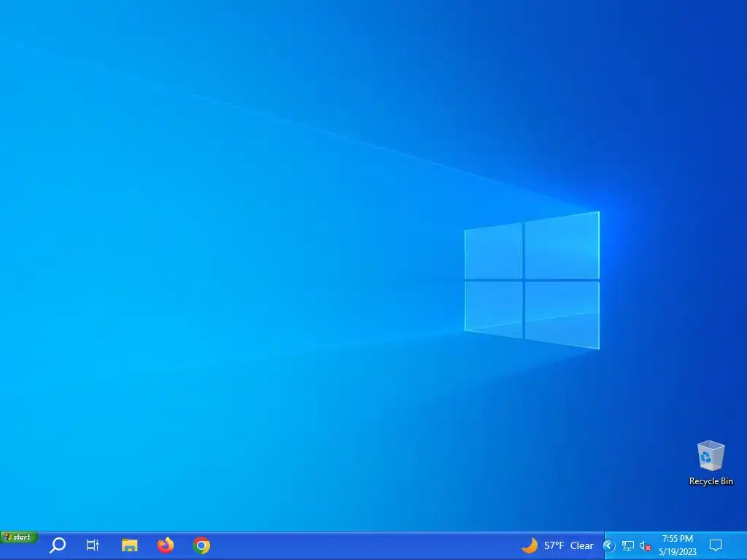Click the muted volume speaker icon
The image size is (747, 560).
[x=645, y=545]
